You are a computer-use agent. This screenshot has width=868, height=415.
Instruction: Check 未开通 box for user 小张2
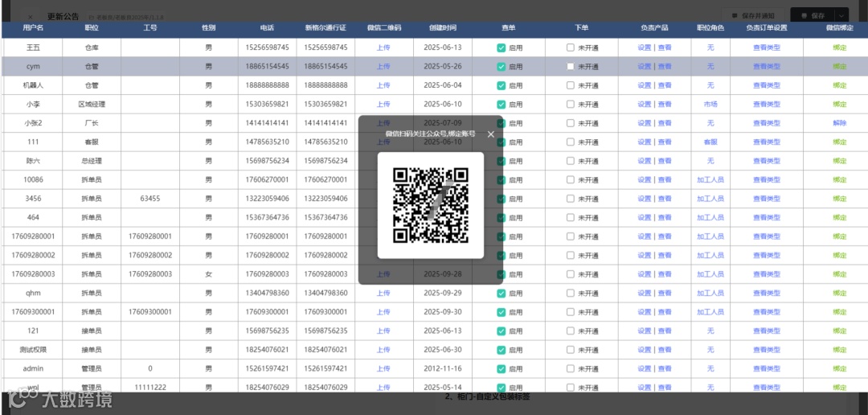[570, 123]
